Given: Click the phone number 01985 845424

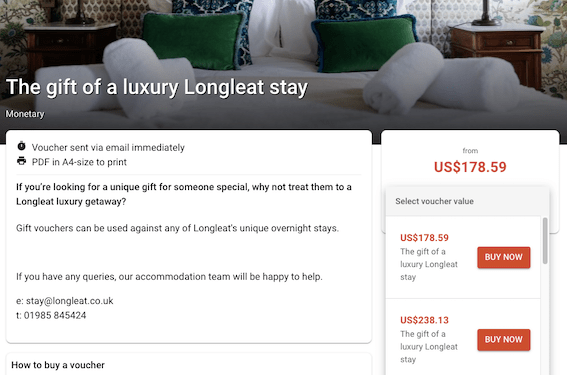Looking at the screenshot, I should point(55,315).
